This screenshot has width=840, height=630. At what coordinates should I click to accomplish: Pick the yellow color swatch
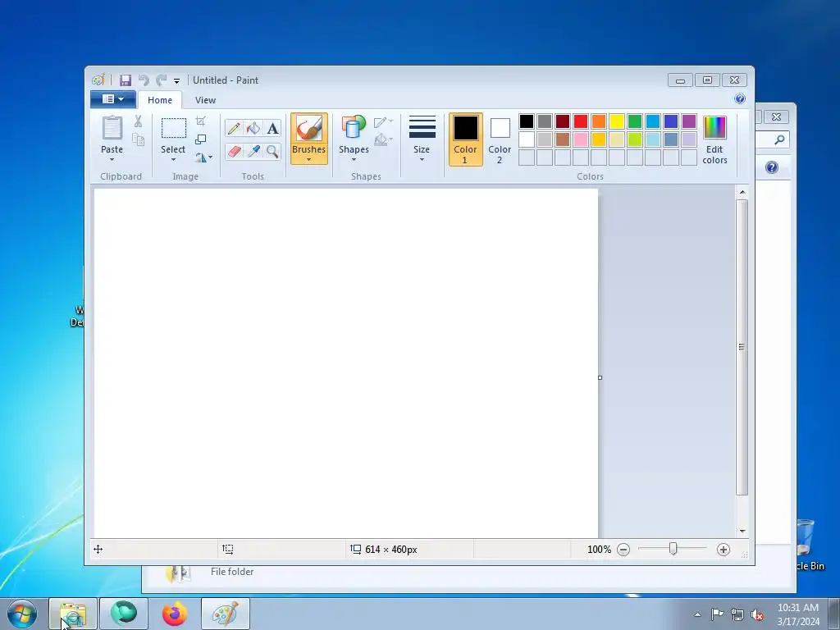coord(617,121)
